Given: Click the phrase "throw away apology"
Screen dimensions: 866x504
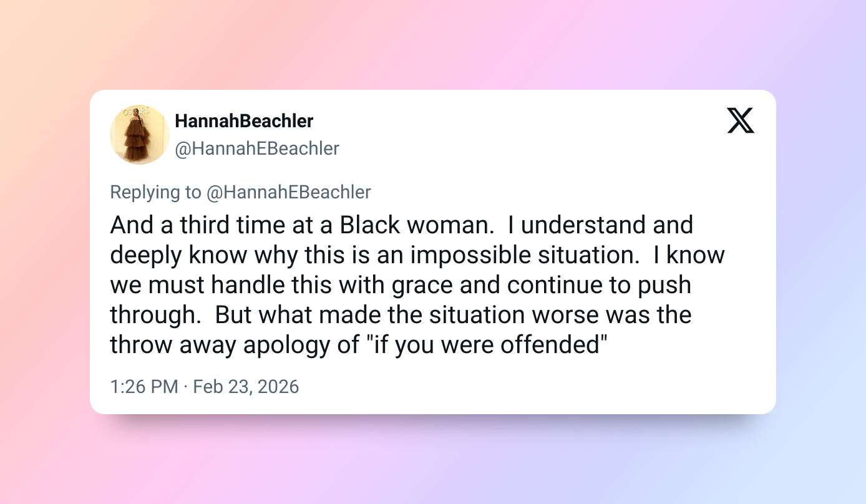Looking at the screenshot, I should 222,344.
